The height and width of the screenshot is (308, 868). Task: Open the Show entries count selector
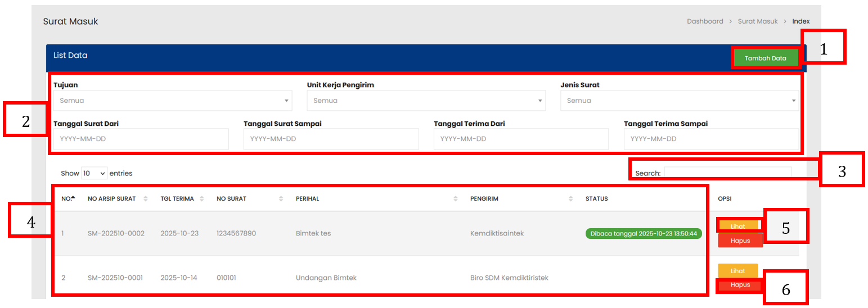tap(94, 173)
